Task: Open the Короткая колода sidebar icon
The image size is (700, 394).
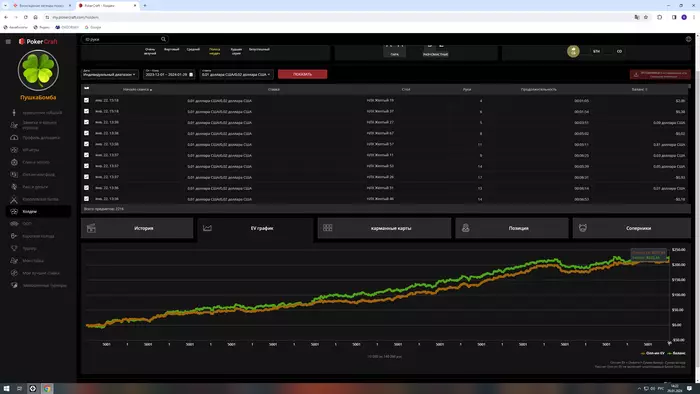Action: pyautogui.click(x=14, y=236)
